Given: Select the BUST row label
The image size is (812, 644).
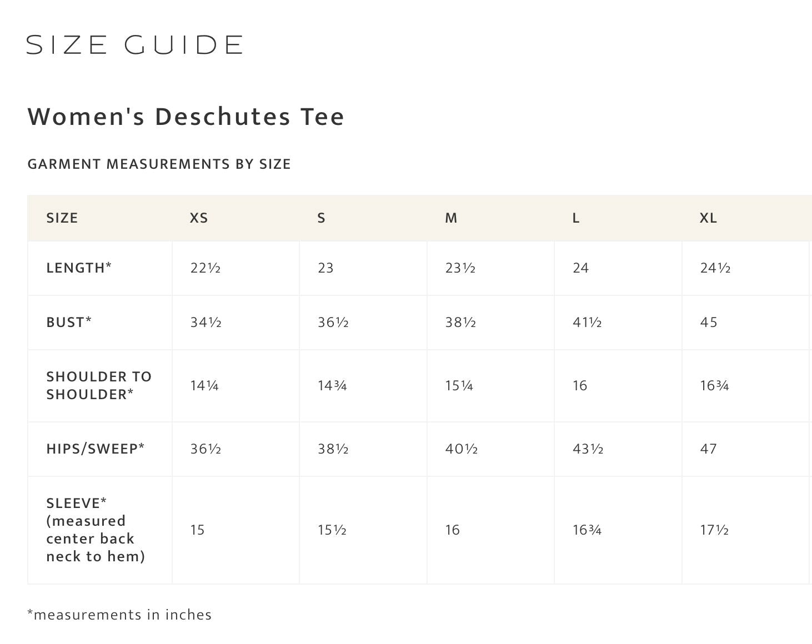Looking at the screenshot, I should 69,323.
